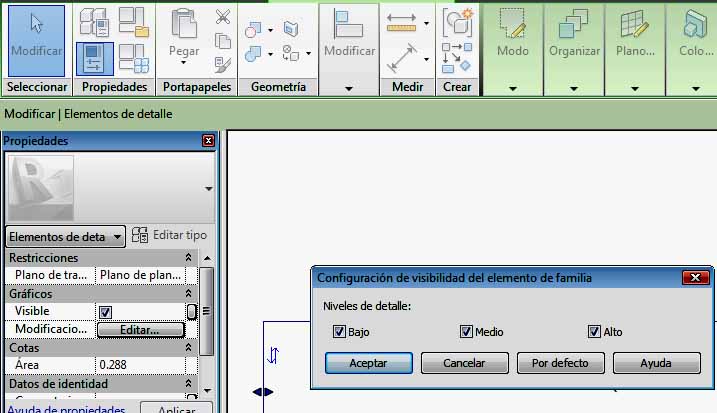The width and height of the screenshot is (717, 413).
Task: Open the Modo panel icon
Action: pos(512,24)
